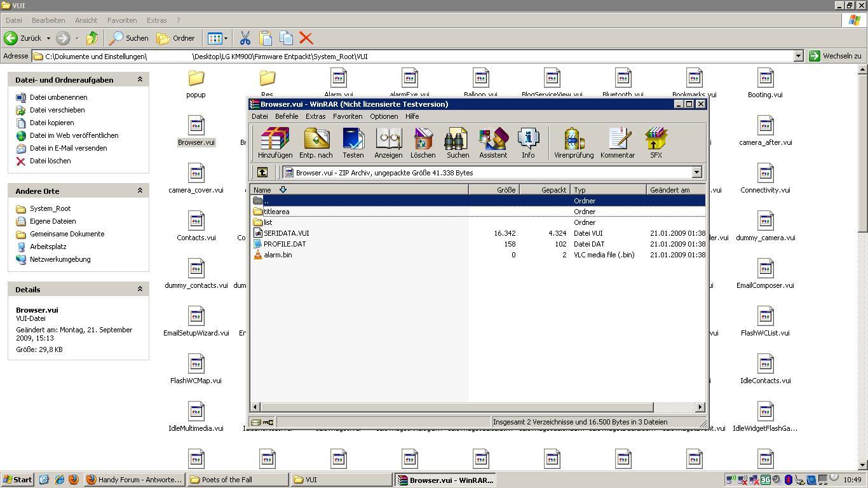Click Explorer forward arrow button
868x488 pixels.
pos(62,38)
